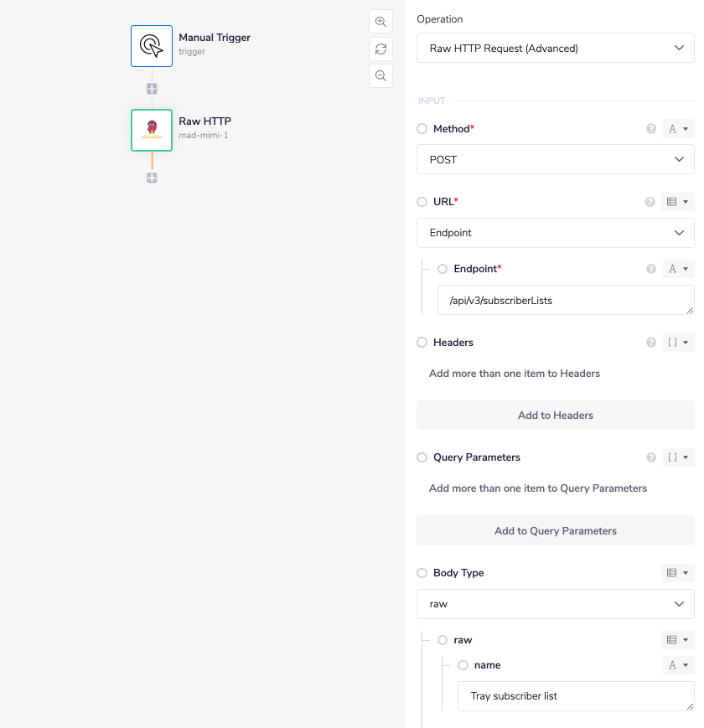This screenshot has height=728, width=704.
Task: Open the URL field type selector
Action: click(677, 202)
